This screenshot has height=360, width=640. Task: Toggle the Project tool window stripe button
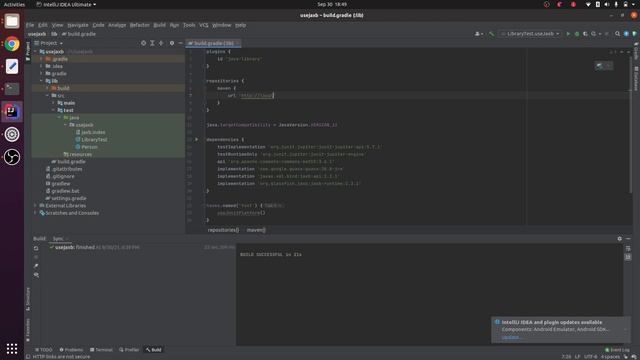(x=28, y=51)
